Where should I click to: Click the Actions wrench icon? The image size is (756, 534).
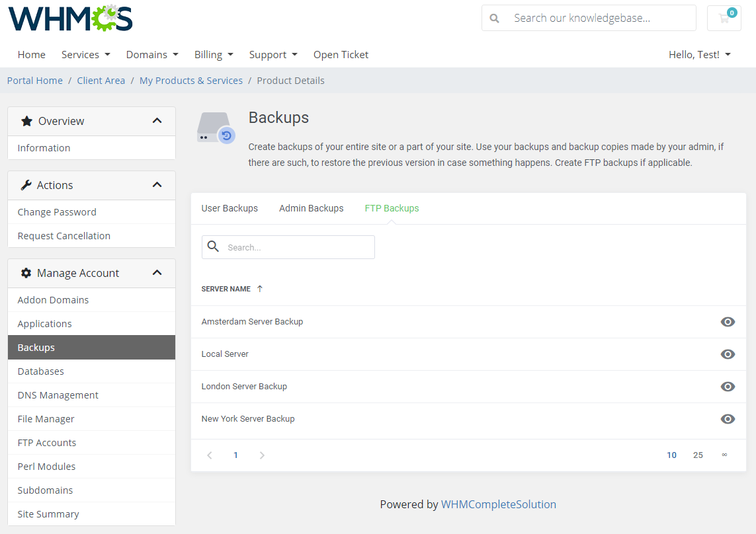tap(26, 185)
